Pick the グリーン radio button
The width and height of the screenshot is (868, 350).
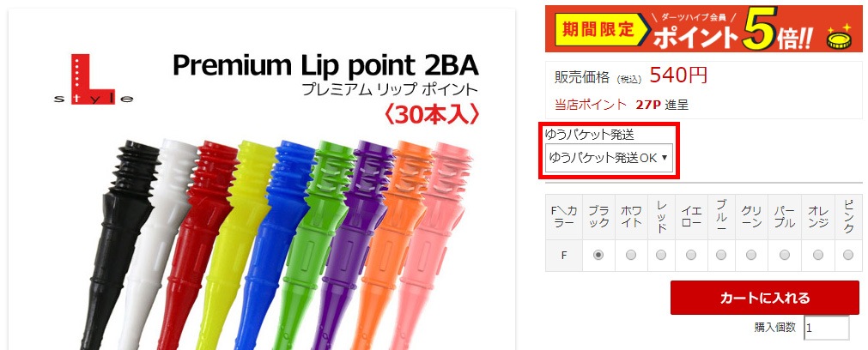(x=751, y=255)
